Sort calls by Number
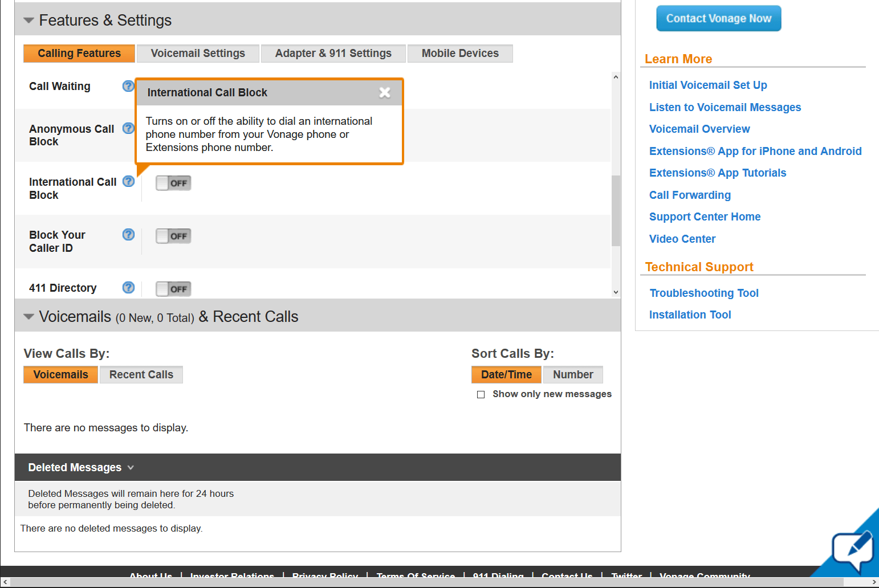The image size is (879, 588). click(x=573, y=374)
